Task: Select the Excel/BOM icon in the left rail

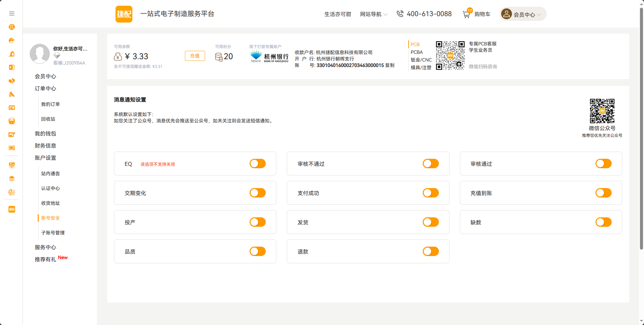Action: (x=12, y=67)
